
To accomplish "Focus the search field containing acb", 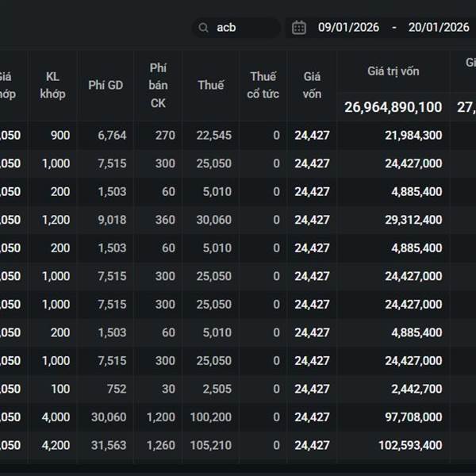I will click(x=236, y=28).
